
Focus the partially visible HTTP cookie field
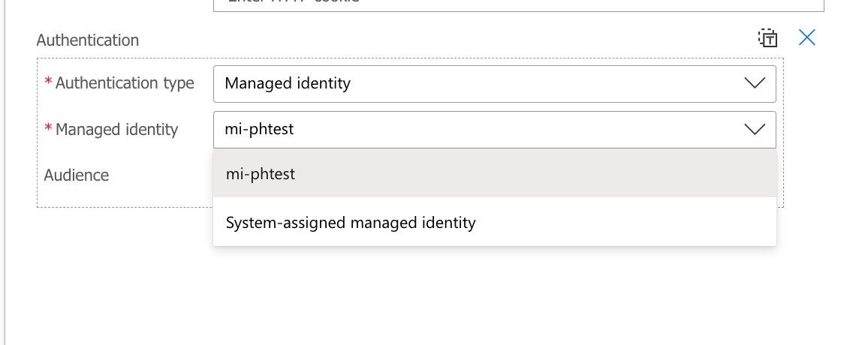pos(519,5)
